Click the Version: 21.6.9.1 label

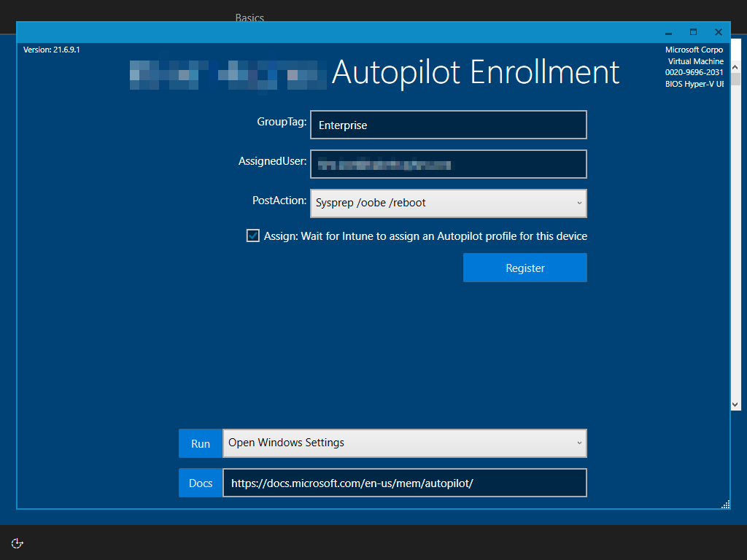52,50
